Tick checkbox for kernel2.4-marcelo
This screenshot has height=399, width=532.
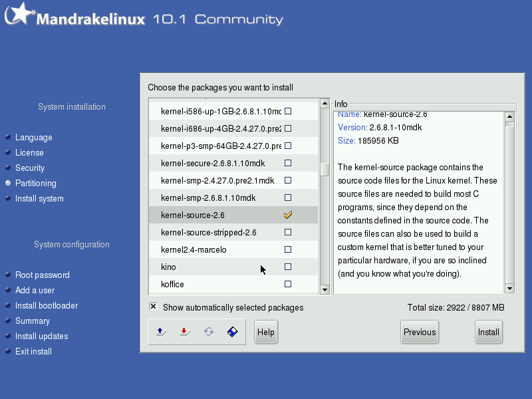288,250
